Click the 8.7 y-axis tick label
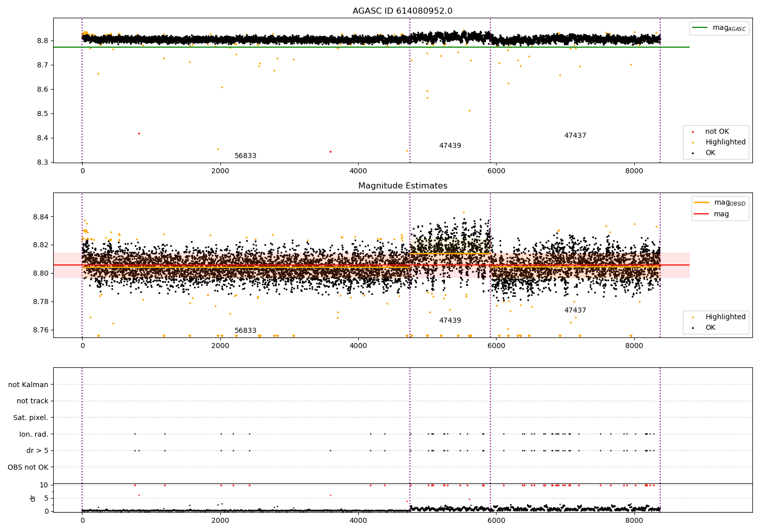Image resolution: width=760 pixels, height=532 pixels. 43,65
